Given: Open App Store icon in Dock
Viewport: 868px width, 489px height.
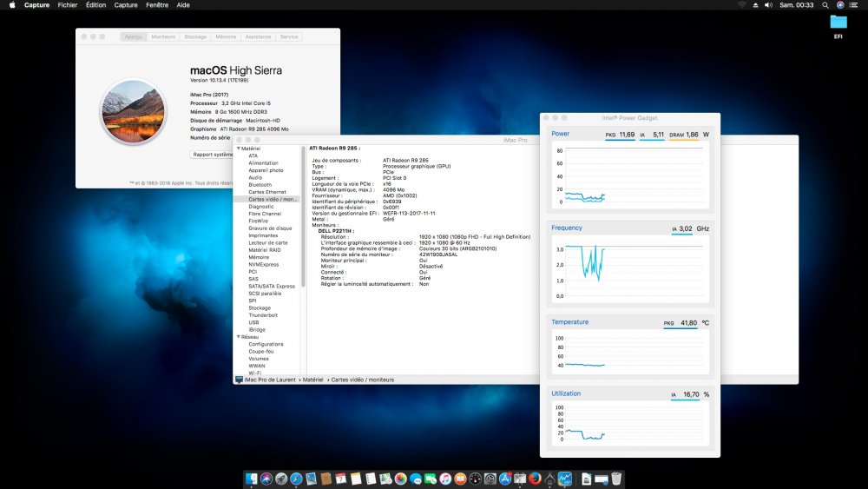Looking at the screenshot, I should click(x=505, y=479).
